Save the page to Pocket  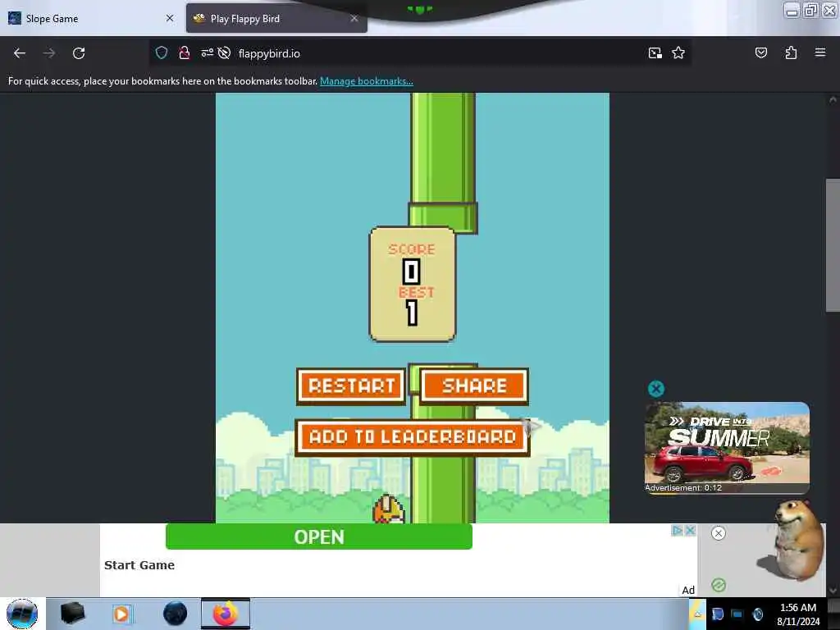tap(760, 52)
